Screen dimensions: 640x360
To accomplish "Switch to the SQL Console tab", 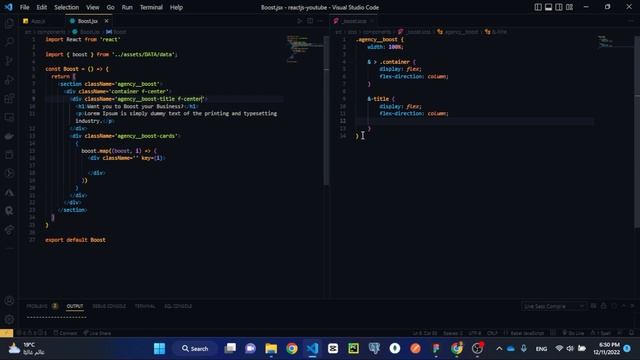I will coord(178,306).
